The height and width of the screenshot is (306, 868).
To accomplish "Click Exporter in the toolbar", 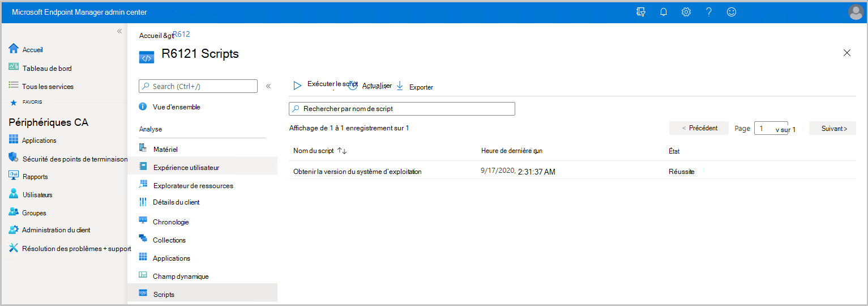I will coord(414,87).
